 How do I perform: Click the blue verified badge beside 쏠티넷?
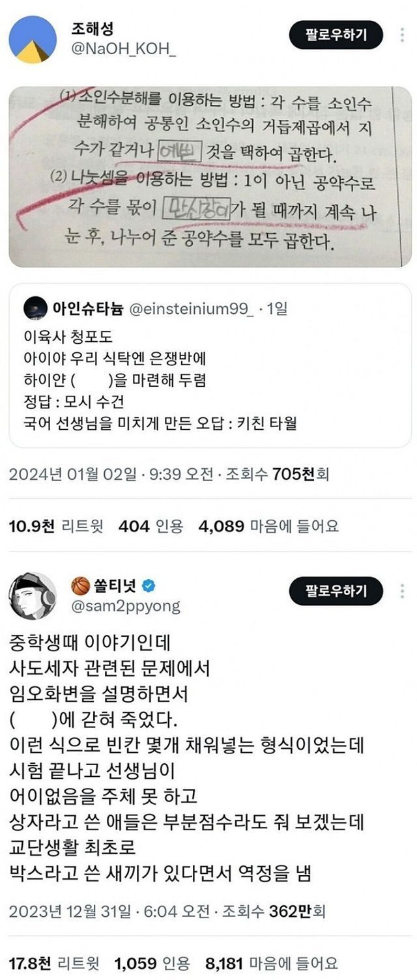[149, 585]
